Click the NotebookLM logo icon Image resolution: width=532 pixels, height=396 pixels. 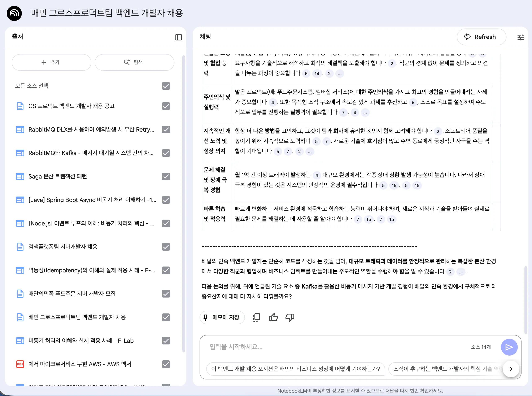coord(14,13)
